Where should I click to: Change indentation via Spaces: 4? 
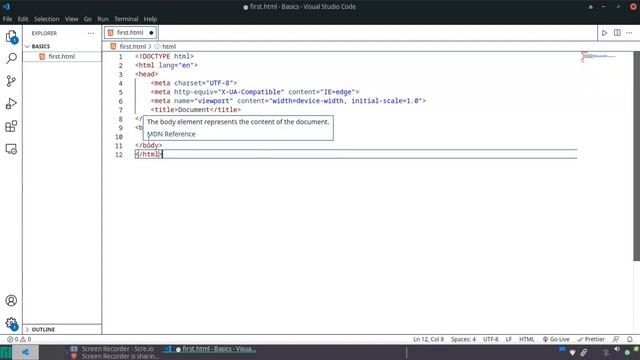click(x=463, y=339)
